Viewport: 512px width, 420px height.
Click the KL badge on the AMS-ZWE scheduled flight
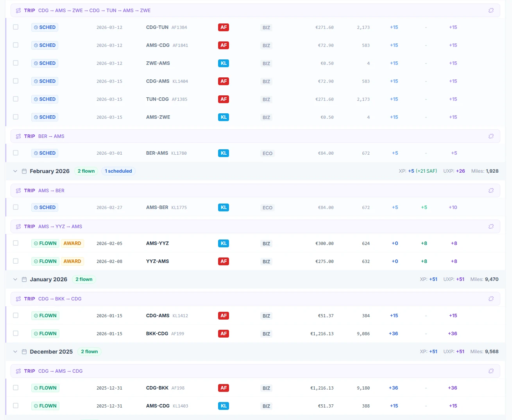[x=223, y=117]
